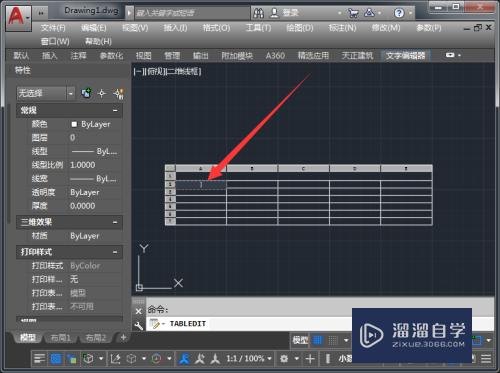Click the 线型比例 value 1.0000
Viewport: 500px width, 373px height.
point(82,165)
